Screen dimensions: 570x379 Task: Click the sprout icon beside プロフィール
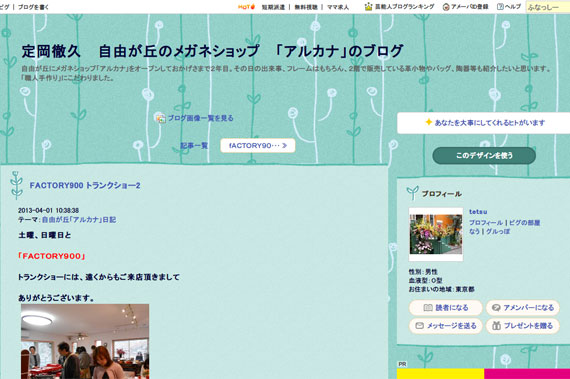click(x=412, y=193)
